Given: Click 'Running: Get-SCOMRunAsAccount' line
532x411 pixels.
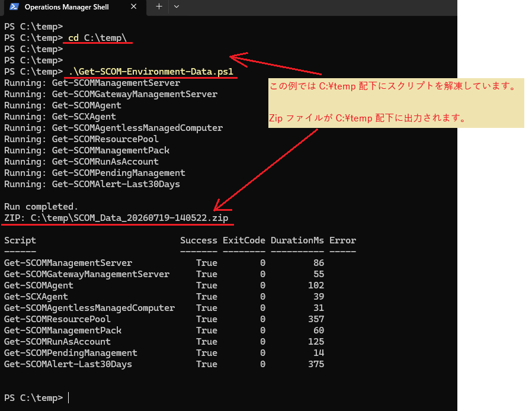Looking at the screenshot, I should click(81, 162).
